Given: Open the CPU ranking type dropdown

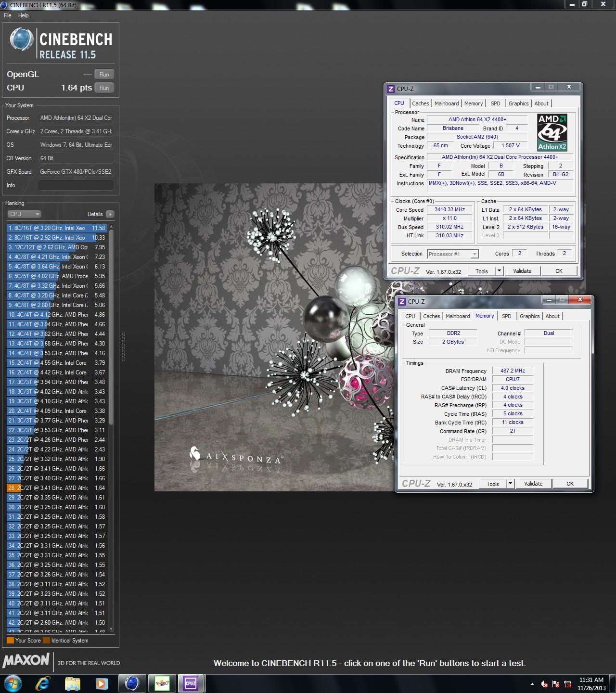Looking at the screenshot, I should click(x=24, y=214).
